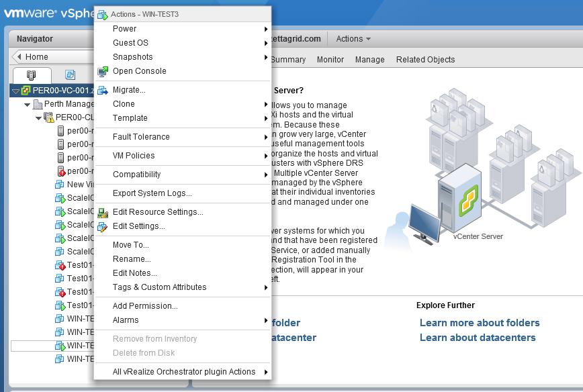Open the Snapshots submenu
The width and height of the screenshot is (583, 392).
pyautogui.click(x=183, y=57)
